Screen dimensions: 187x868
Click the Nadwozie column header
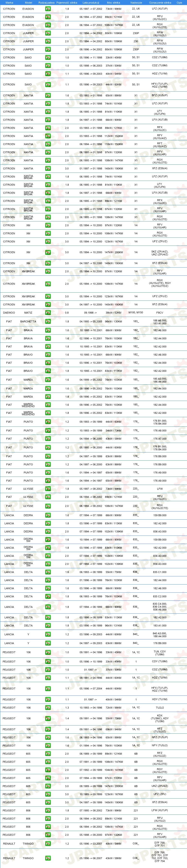click(x=136, y=2)
